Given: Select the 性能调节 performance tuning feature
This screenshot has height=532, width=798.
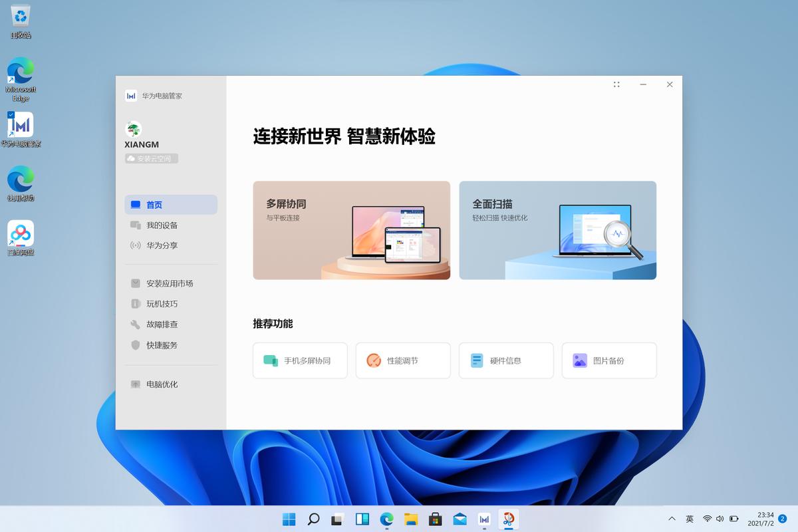Looking at the screenshot, I should [402, 360].
